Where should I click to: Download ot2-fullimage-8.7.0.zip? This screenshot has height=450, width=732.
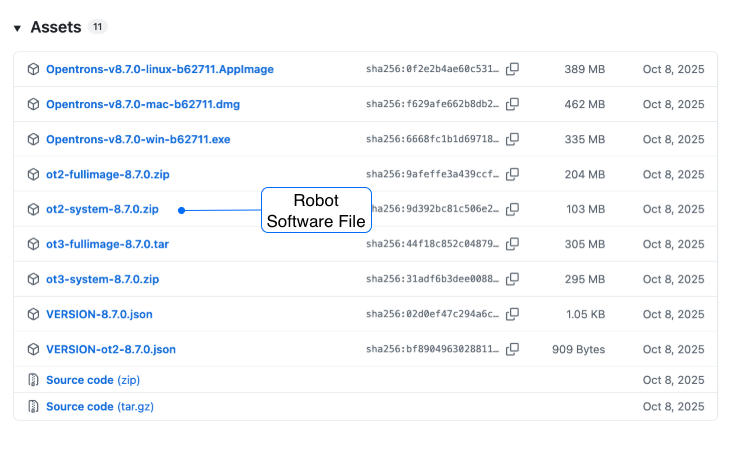coord(108,174)
